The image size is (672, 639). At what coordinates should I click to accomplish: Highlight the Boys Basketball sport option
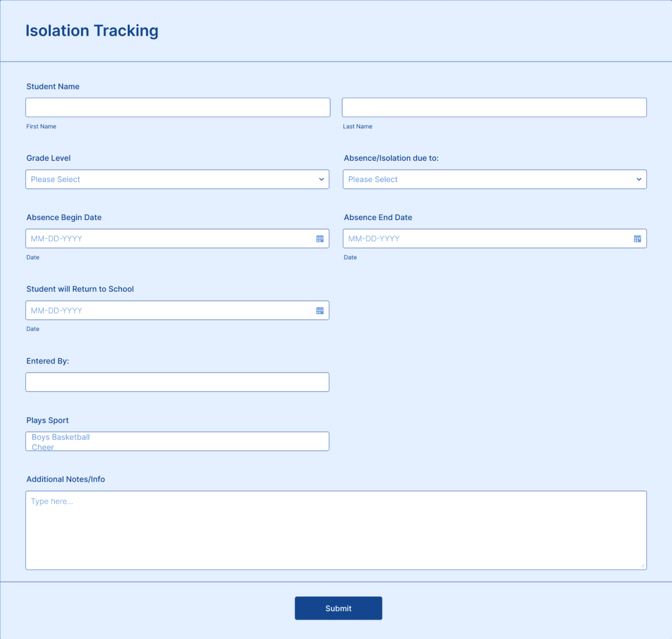tap(60, 437)
